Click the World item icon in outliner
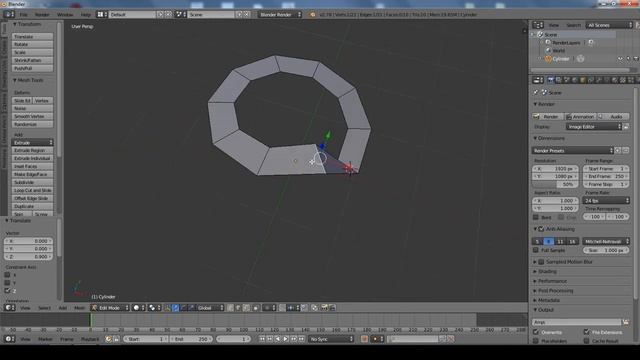Image resolution: width=640 pixels, height=360 pixels. pos(549,51)
